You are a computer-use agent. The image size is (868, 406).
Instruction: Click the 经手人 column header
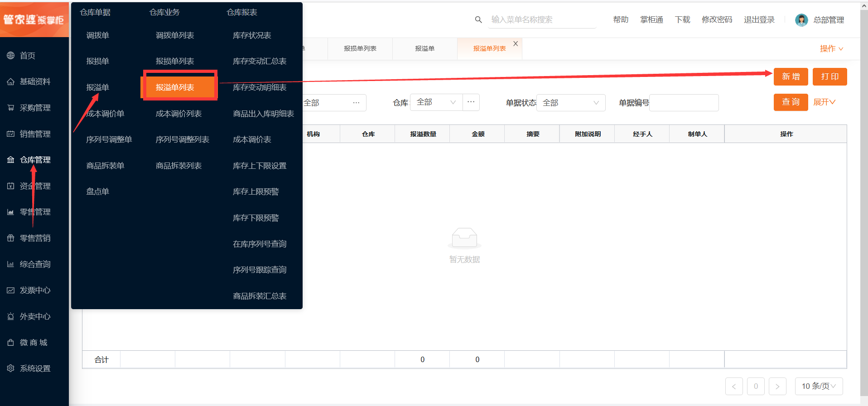(642, 134)
